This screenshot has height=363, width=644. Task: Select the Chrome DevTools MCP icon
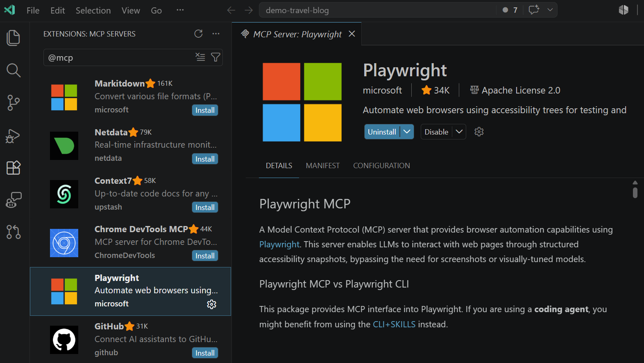click(x=64, y=243)
